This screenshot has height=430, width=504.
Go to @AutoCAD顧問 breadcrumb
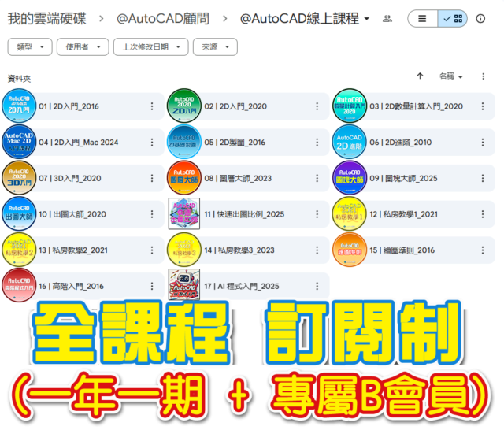tap(163, 19)
